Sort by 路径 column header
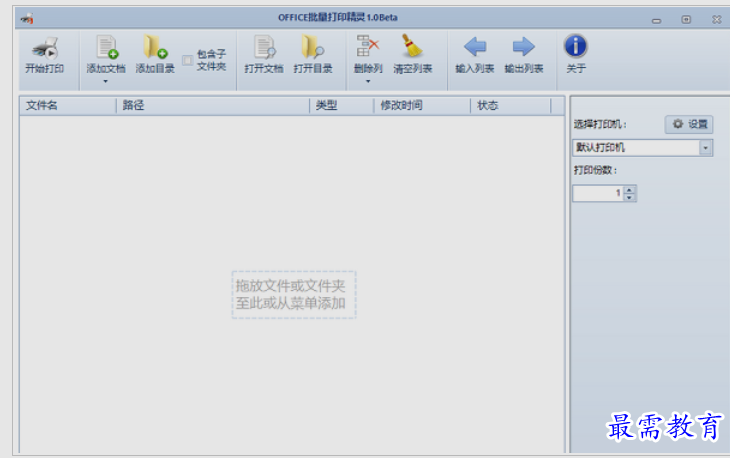Screen dimensions: 730x458 pyautogui.click(x=213, y=106)
